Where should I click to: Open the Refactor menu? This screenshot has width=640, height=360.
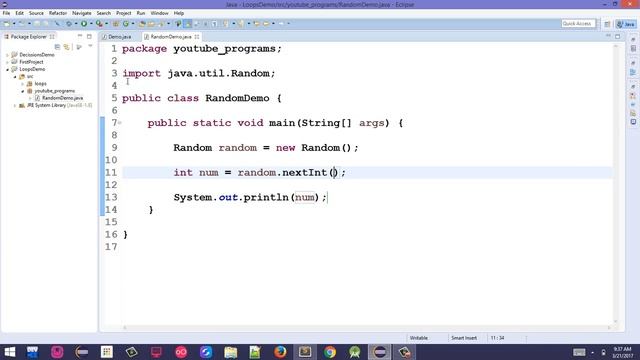coord(58,13)
